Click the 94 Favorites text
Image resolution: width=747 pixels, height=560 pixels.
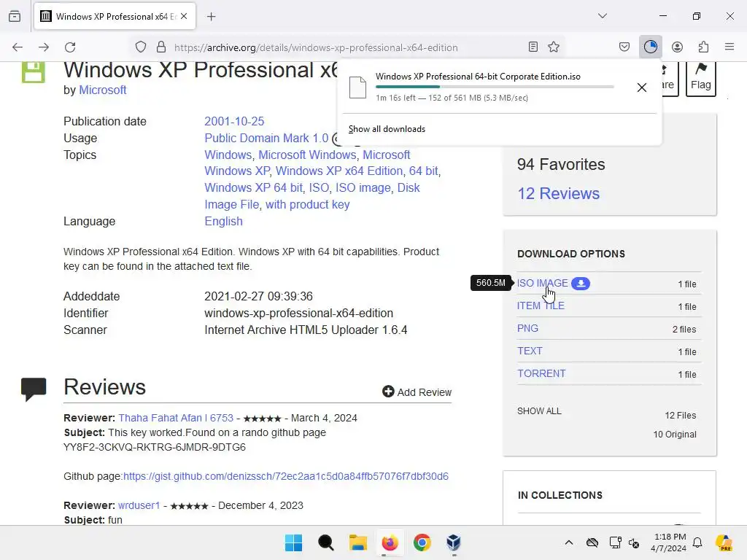point(561,164)
